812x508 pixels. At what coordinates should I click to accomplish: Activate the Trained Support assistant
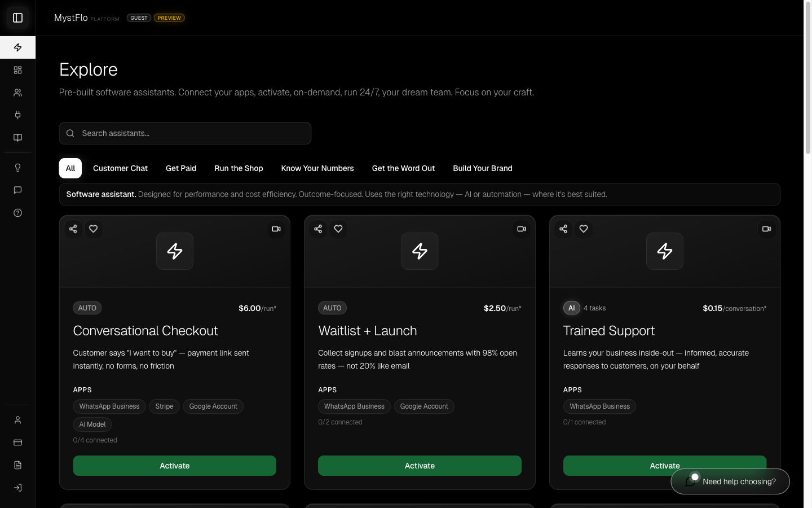pos(665,466)
